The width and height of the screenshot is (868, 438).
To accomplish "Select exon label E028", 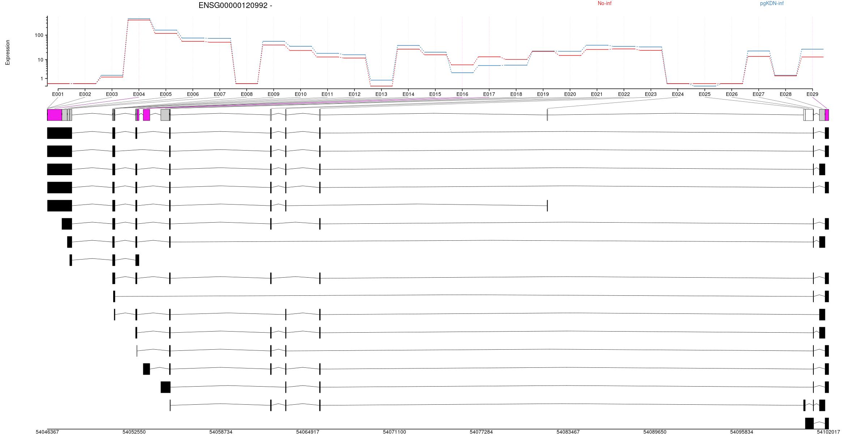I will pos(786,94).
